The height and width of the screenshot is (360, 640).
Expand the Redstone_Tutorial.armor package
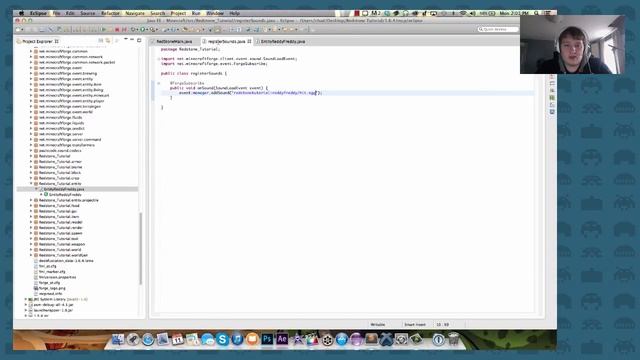click(x=31, y=162)
